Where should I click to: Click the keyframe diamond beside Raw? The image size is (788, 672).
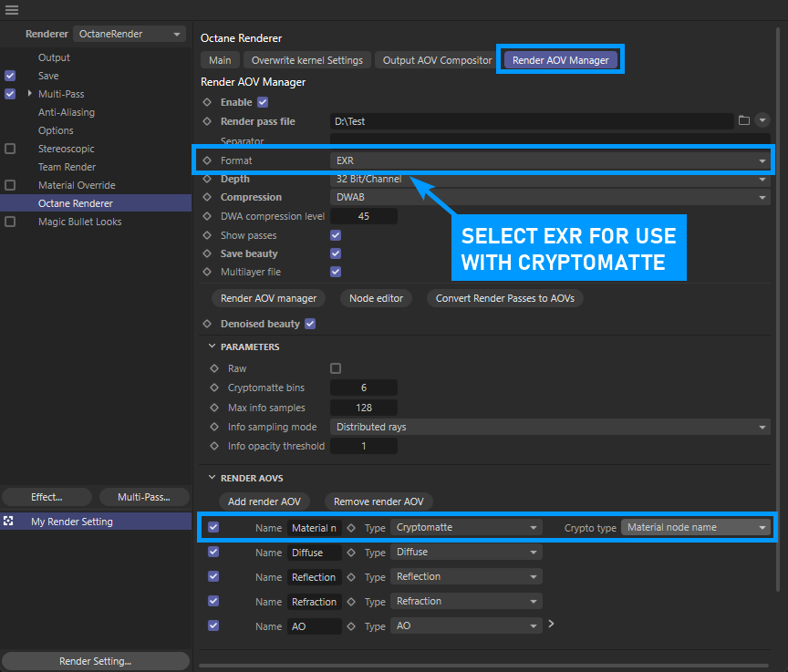(x=214, y=368)
